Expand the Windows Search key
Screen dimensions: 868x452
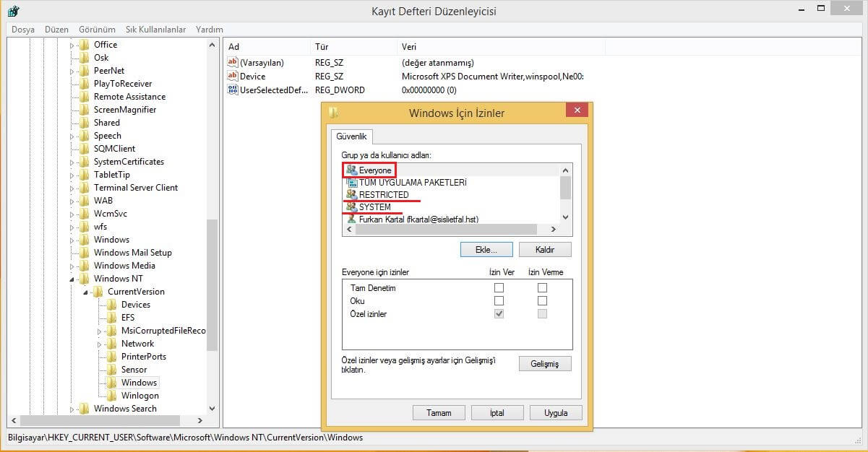pyautogui.click(x=72, y=409)
